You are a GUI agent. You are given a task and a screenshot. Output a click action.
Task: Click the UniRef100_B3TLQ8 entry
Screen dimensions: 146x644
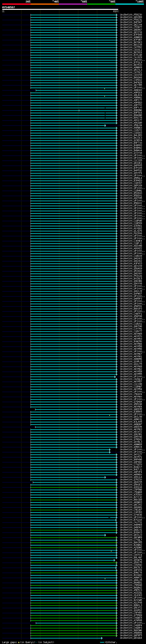point(131,55)
